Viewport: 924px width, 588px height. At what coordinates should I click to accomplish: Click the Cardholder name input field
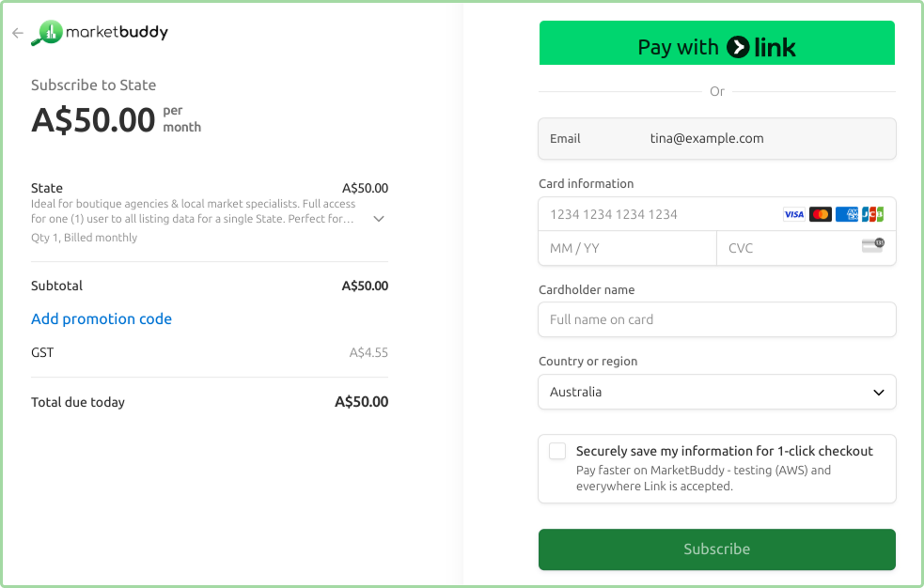pos(716,319)
